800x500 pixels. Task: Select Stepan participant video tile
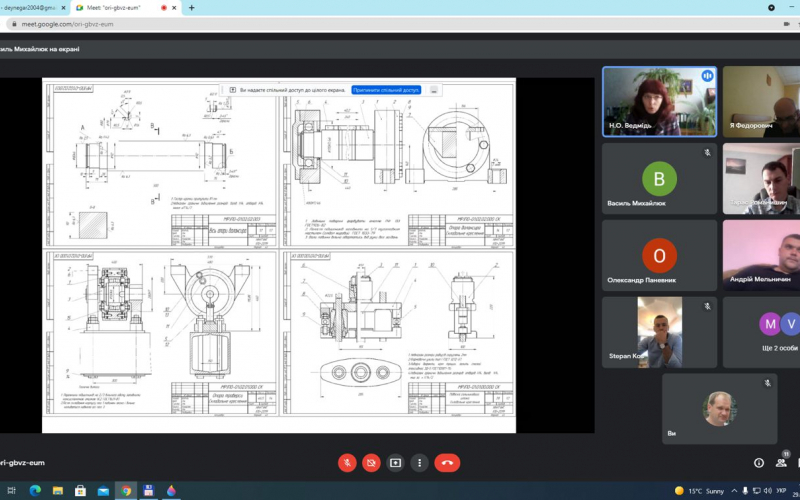(x=660, y=332)
